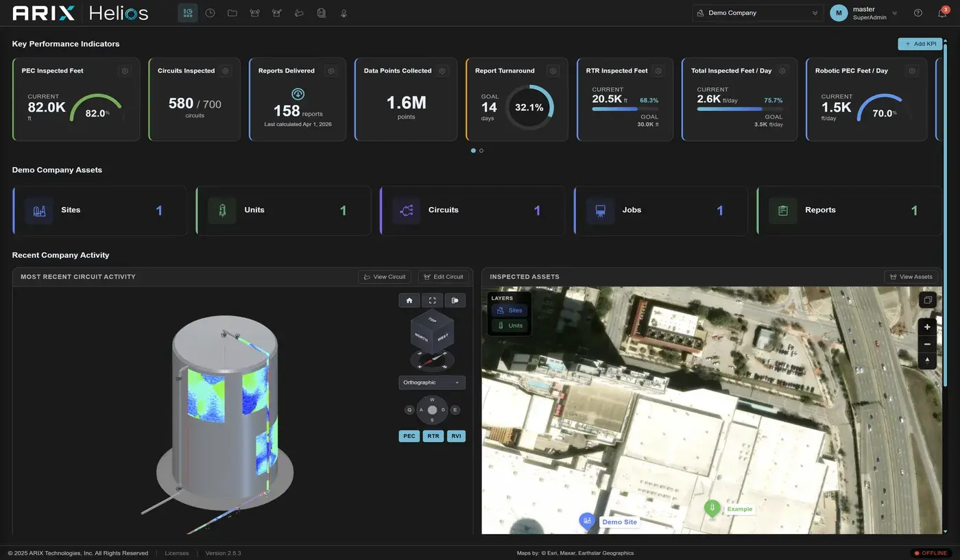Viewport: 960px width, 560px height.
Task: Click the View Circuit button
Action: click(385, 277)
